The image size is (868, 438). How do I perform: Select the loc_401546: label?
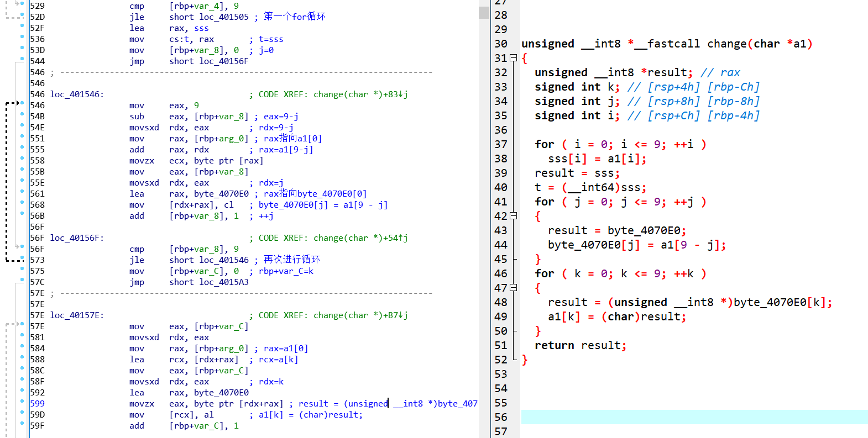point(77,94)
